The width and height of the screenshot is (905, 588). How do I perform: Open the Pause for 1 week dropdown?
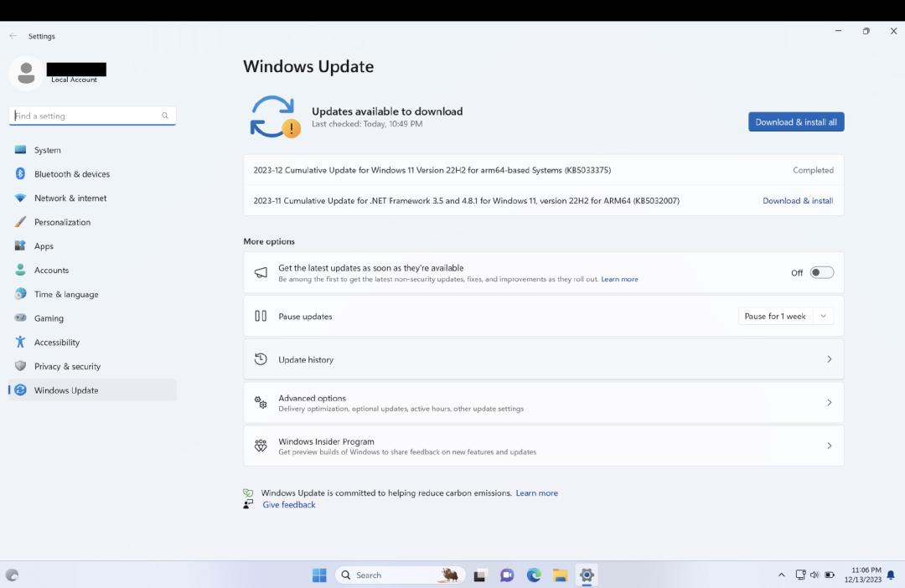click(x=824, y=316)
